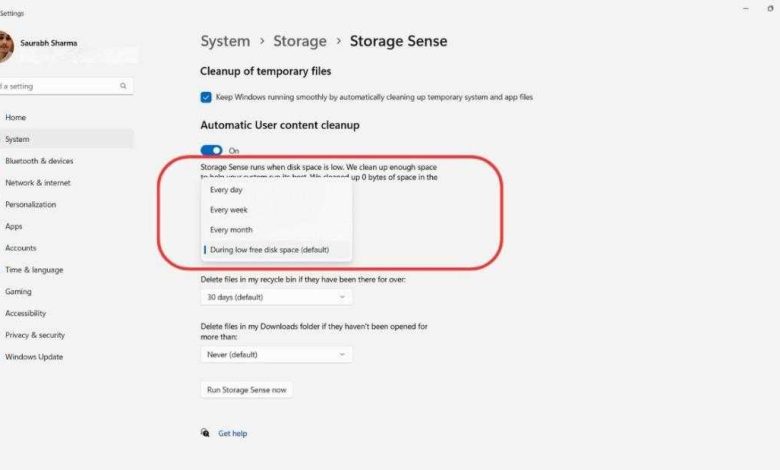Viewport: 780px width, 470px height.
Task: Go back to System in the breadcrumb
Action: (225, 41)
